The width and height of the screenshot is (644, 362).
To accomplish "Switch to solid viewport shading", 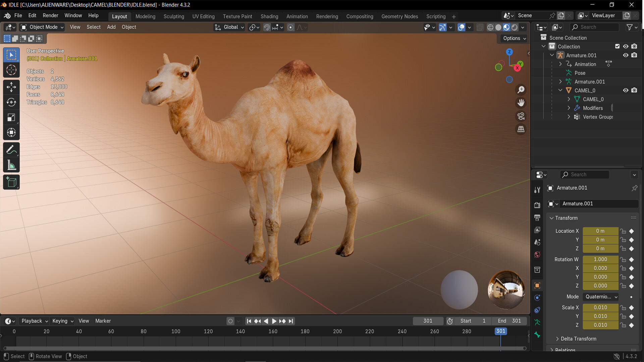I will tap(498, 27).
